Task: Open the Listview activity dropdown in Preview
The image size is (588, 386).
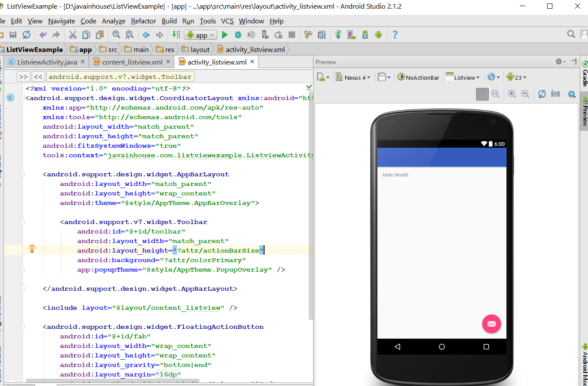Action: (463, 77)
